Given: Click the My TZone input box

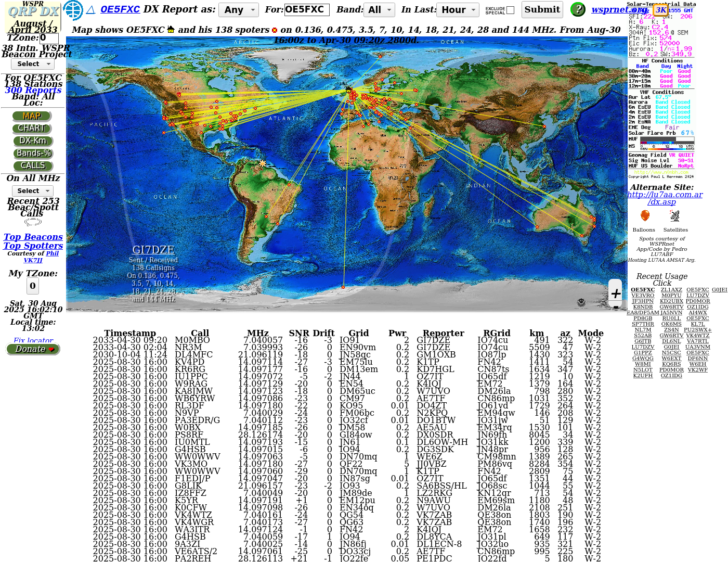Looking at the screenshot, I should point(32,286).
